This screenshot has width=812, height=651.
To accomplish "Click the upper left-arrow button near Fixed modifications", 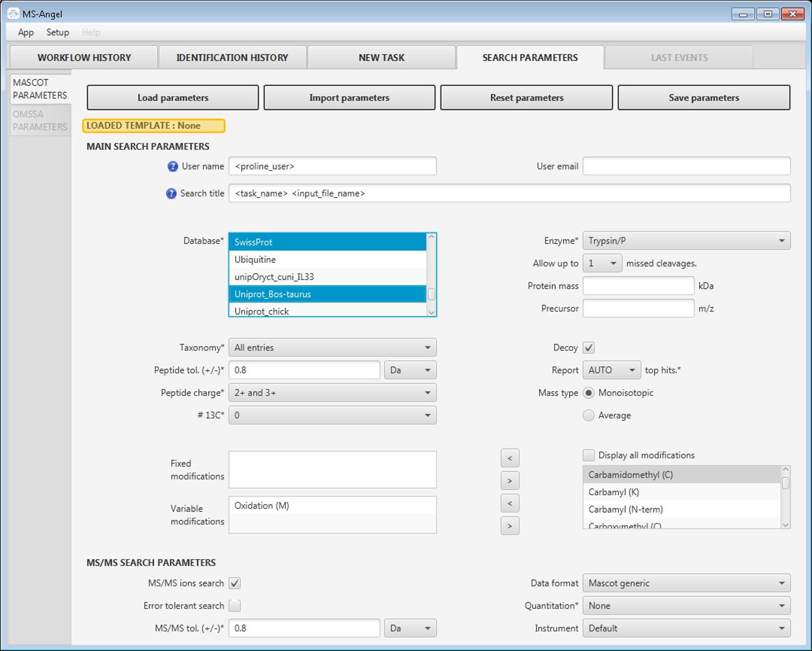I will 510,458.
